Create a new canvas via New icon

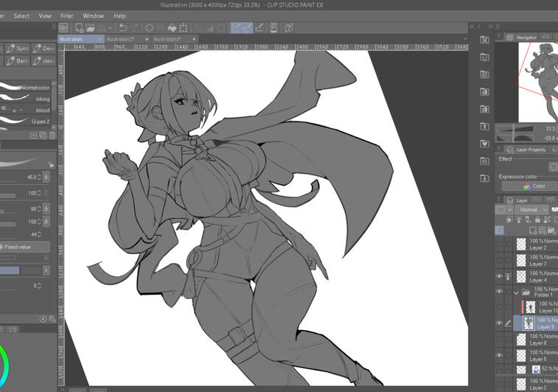click(x=79, y=28)
